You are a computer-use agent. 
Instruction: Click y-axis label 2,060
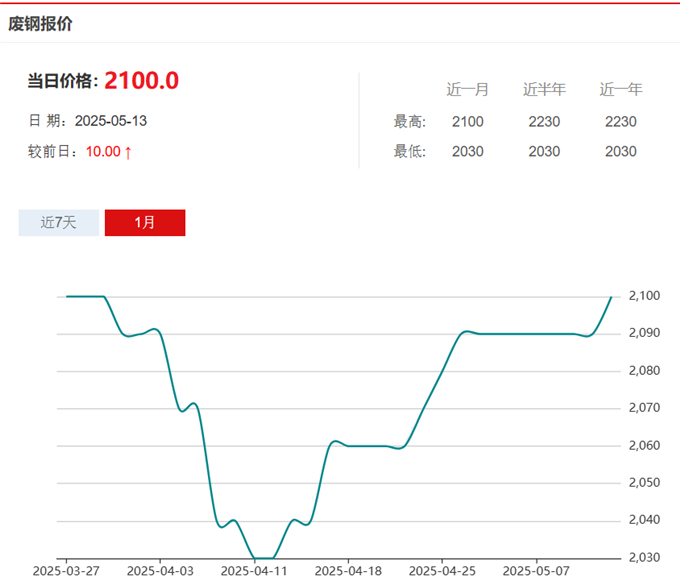[x=644, y=446]
